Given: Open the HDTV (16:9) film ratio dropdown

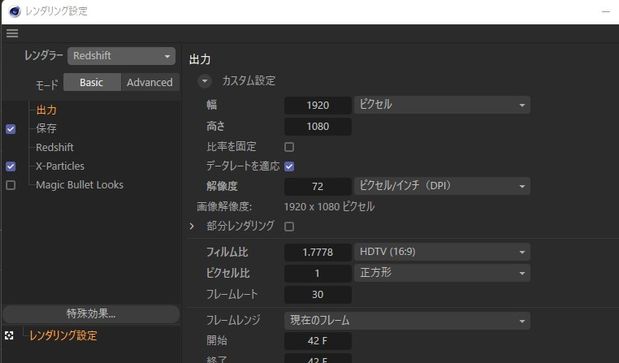Looking at the screenshot, I should tap(442, 252).
